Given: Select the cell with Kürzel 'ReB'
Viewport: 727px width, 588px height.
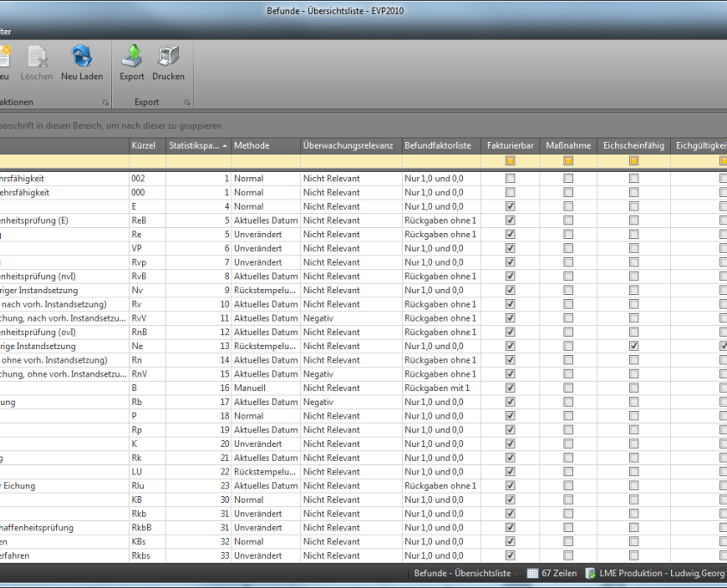Looking at the screenshot, I should tap(147, 221).
